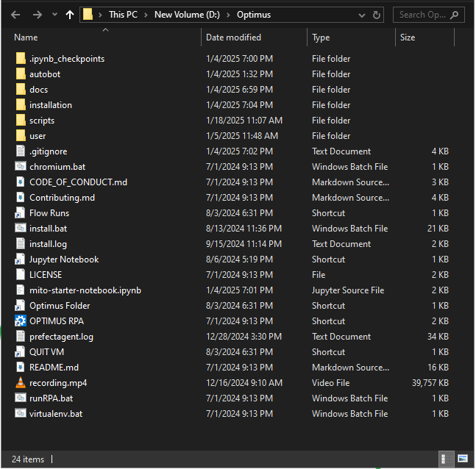Select chromium.bat batch file icon

coord(21,166)
